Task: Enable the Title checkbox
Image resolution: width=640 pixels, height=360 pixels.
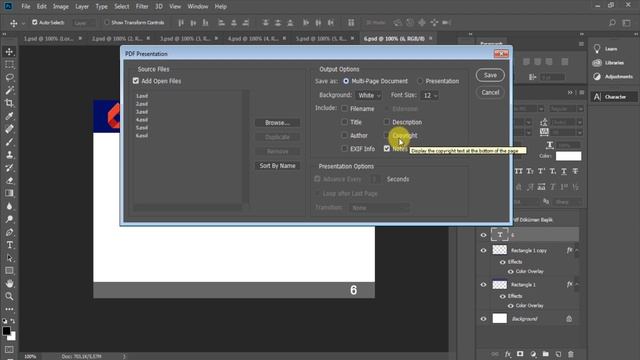Action: pyautogui.click(x=344, y=122)
